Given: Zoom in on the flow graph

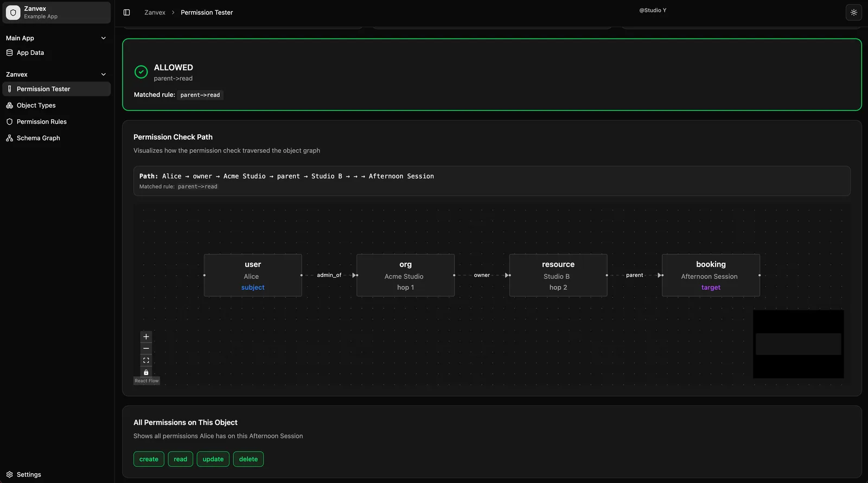Looking at the screenshot, I should (x=146, y=336).
